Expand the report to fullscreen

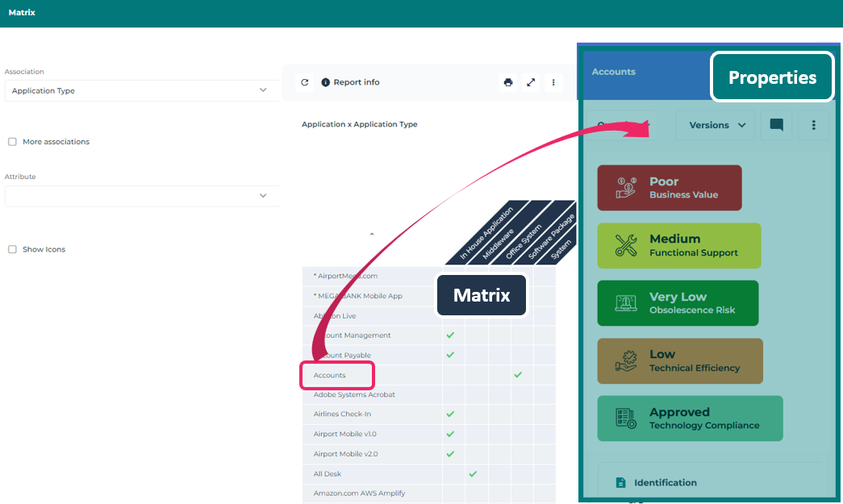pyautogui.click(x=531, y=82)
